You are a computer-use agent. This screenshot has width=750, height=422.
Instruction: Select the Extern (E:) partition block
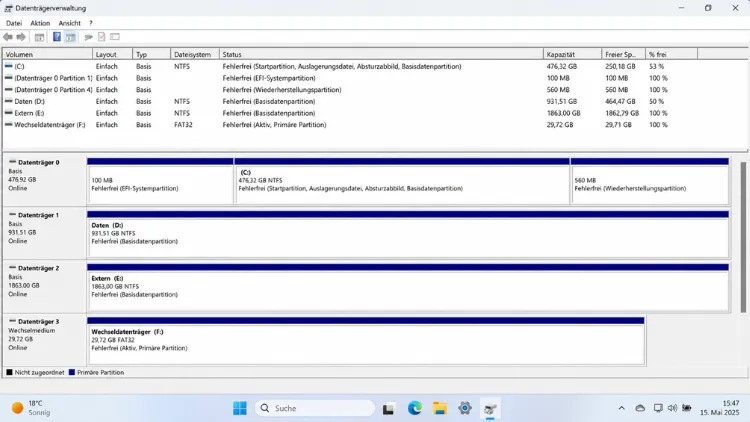(408, 288)
